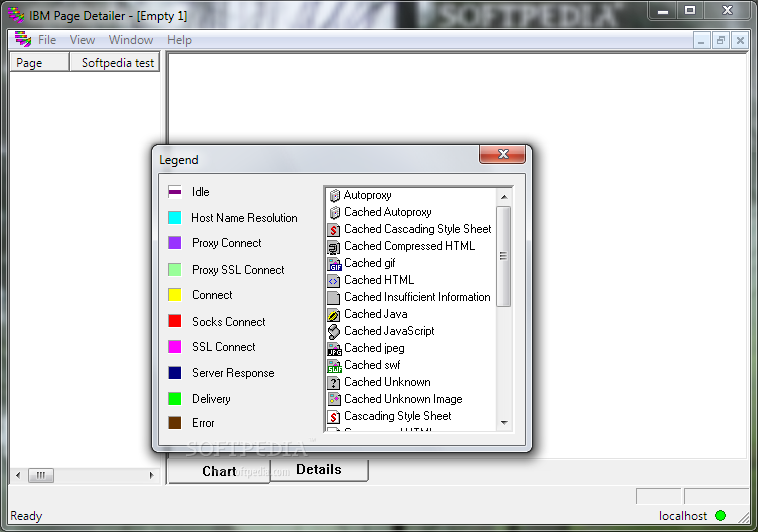Click the left pane scroll right arrow
Screen dimensions: 758x532
click(x=151, y=475)
